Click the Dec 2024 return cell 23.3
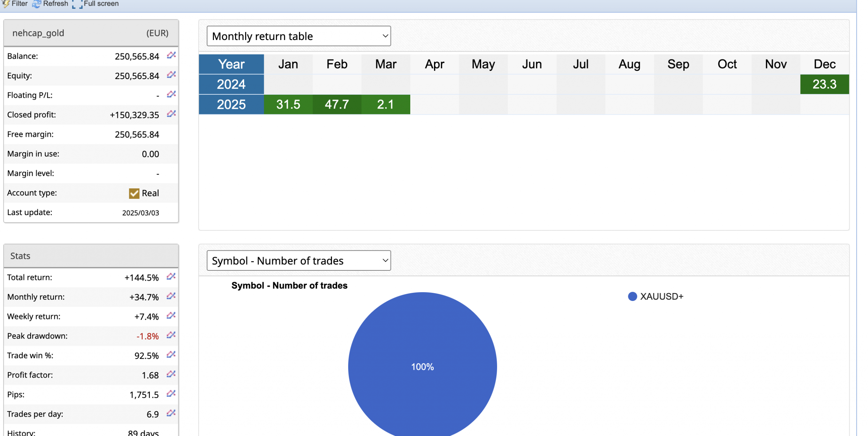The width and height of the screenshot is (868, 436). pyautogui.click(x=824, y=84)
